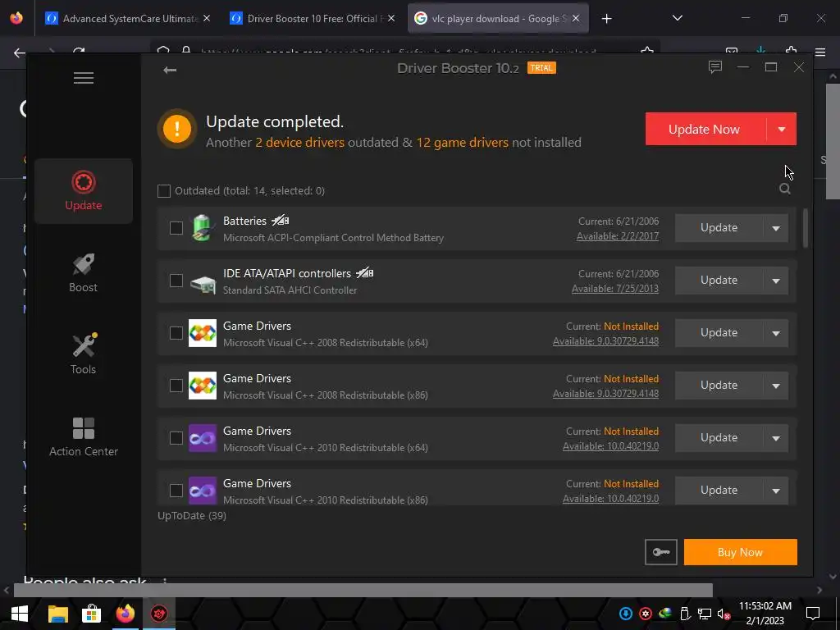840x630 pixels.
Task: Check the IDE ATA/ATAPI controllers checkbox
Action: coord(176,281)
